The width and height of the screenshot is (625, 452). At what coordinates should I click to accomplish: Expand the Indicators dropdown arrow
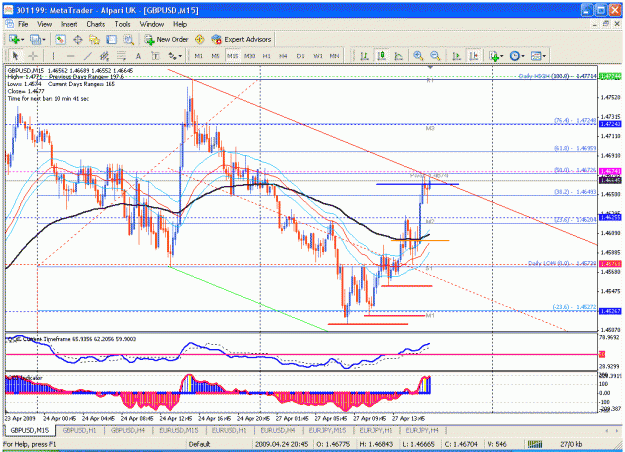[x=502, y=56]
